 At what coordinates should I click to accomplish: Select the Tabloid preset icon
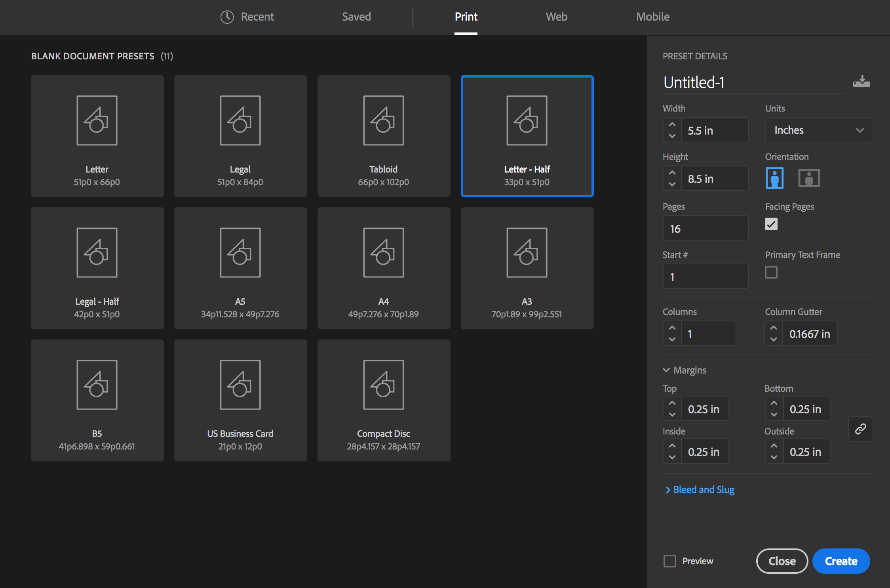(383, 120)
